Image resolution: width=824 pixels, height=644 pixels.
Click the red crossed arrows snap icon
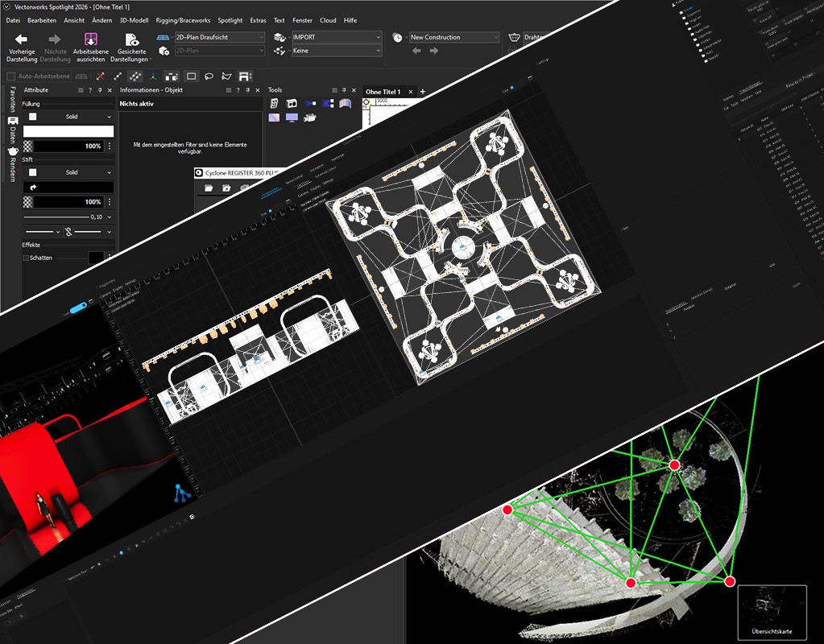coord(101,76)
